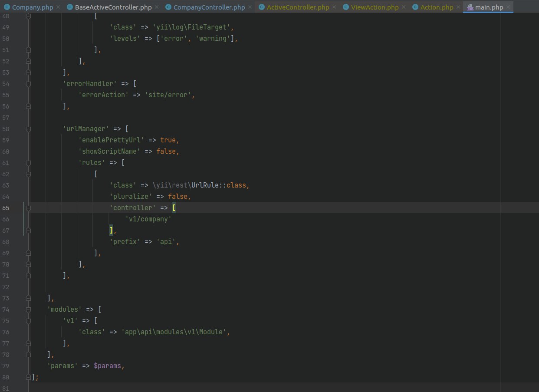This screenshot has height=392, width=539.
Task: Collapse the urlManager block at line 58
Action: click(x=28, y=129)
